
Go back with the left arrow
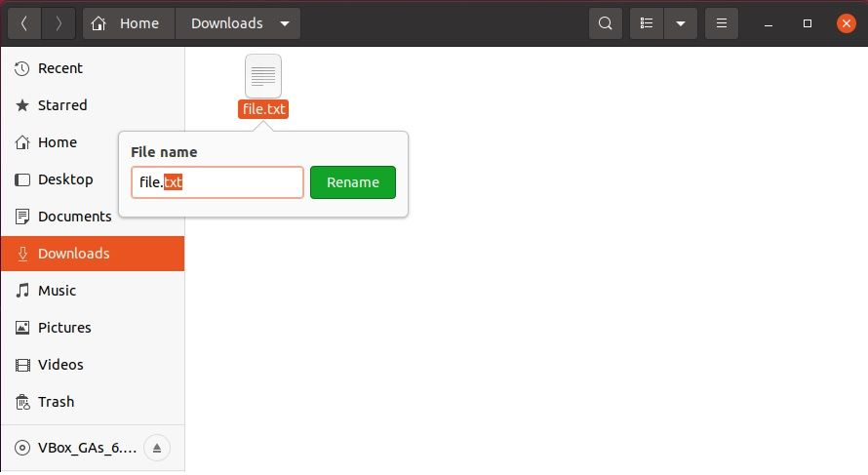24,23
